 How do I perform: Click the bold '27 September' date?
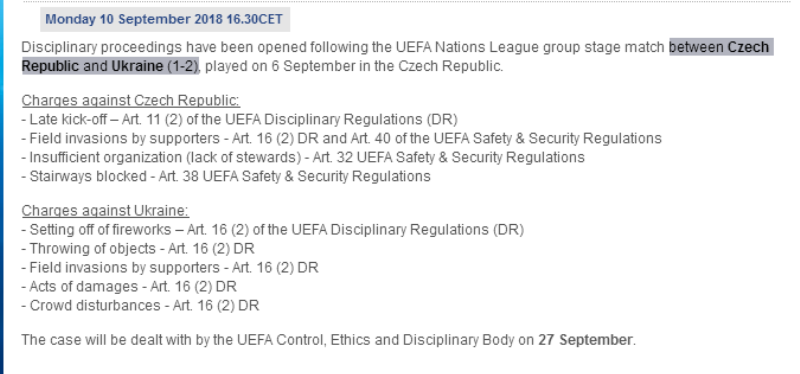point(585,340)
